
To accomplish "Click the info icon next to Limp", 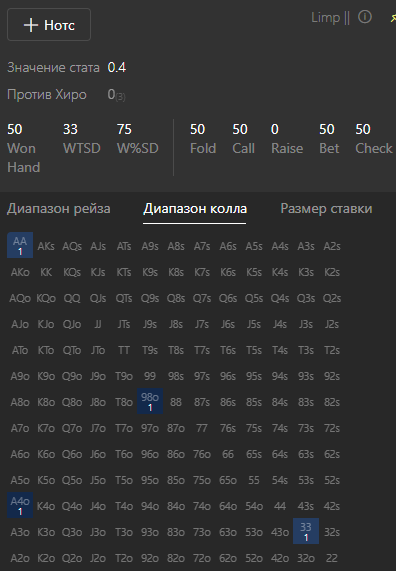I will [x=365, y=17].
